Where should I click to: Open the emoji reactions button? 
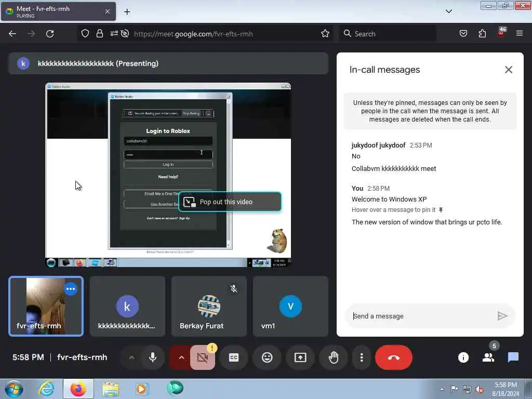click(267, 357)
